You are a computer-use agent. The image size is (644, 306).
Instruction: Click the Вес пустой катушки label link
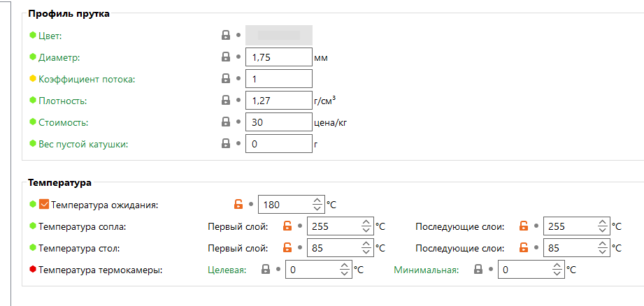83,144
